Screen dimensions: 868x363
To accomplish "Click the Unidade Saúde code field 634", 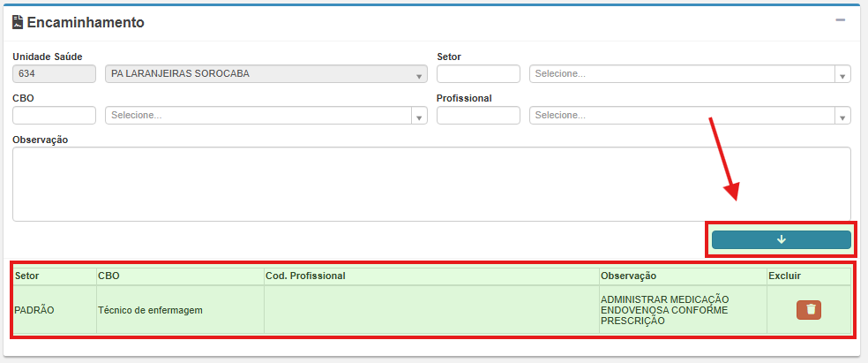I will tap(54, 74).
